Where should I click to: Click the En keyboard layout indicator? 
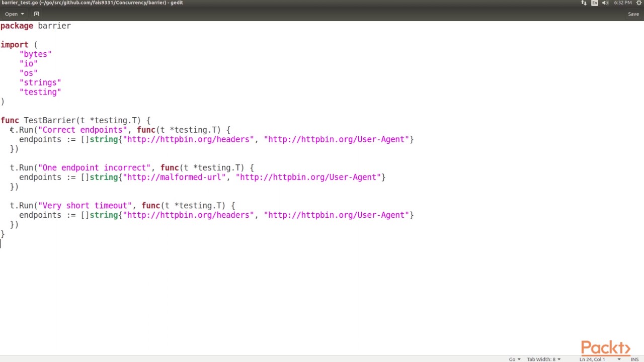(x=594, y=3)
